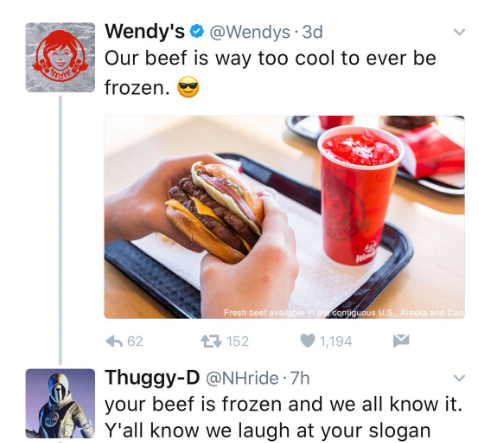
Task: Click the Wendy's display name
Action: tap(145, 32)
